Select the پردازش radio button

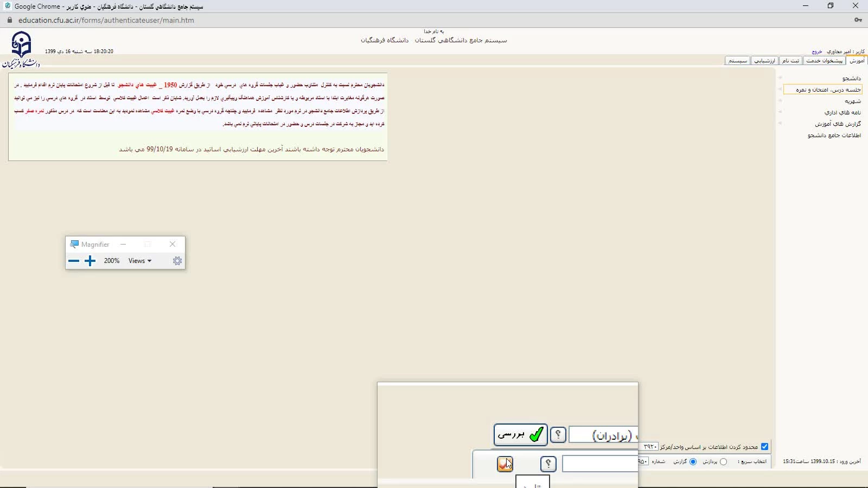(723, 461)
